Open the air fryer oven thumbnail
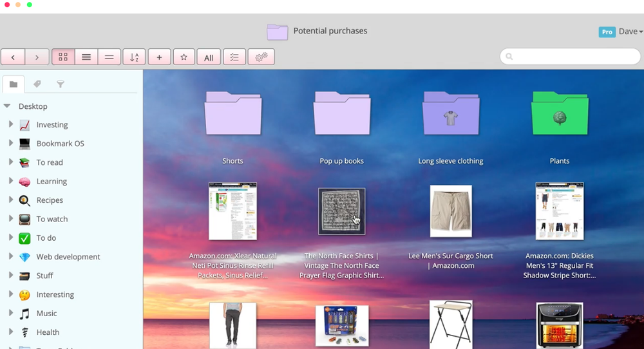644x349 pixels. 560,326
